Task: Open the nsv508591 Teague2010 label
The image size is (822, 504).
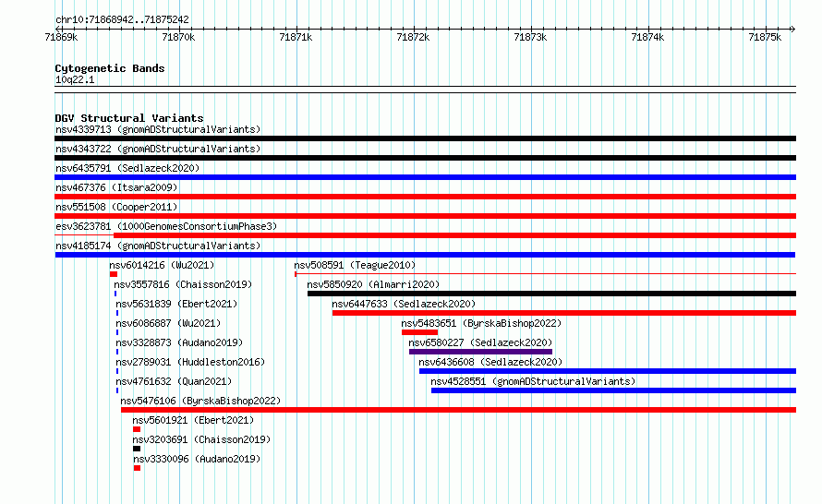Action: pos(355,265)
